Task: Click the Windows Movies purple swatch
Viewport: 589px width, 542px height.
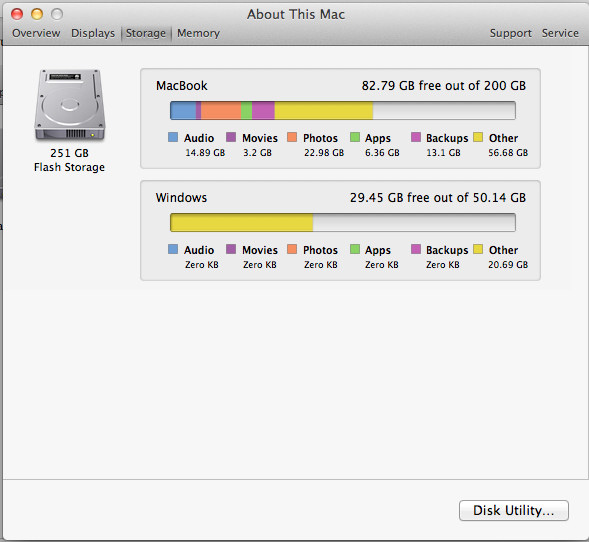Action: click(231, 249)
